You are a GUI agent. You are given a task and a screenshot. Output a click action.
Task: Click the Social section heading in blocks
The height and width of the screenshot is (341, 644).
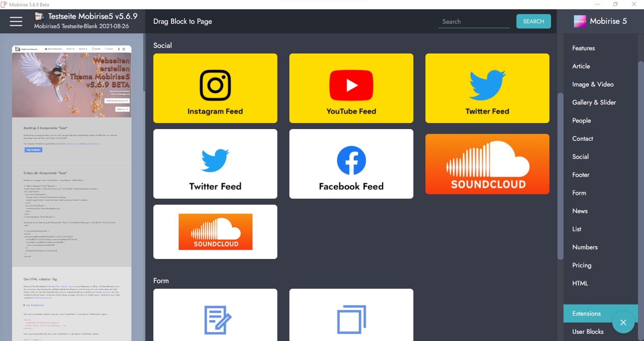tap(163, 45)
